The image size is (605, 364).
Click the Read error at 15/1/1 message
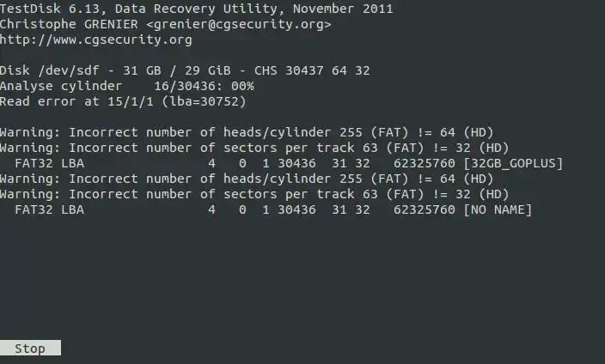(123, 101)
